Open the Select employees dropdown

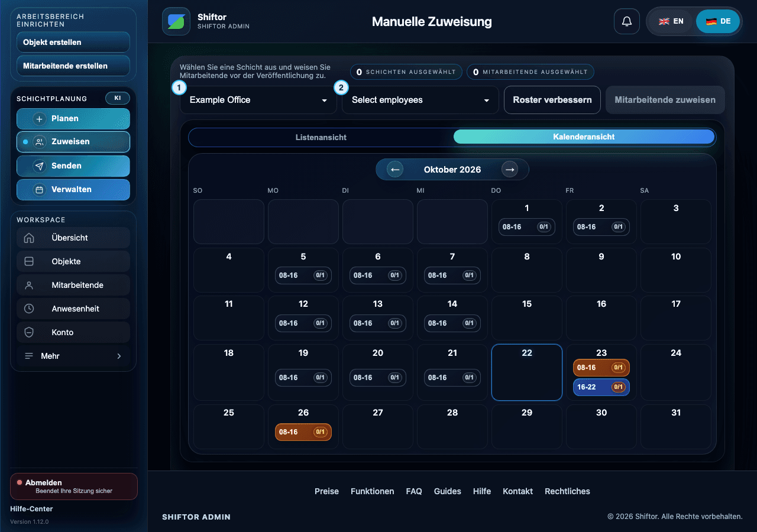click(x=420, y=100)
